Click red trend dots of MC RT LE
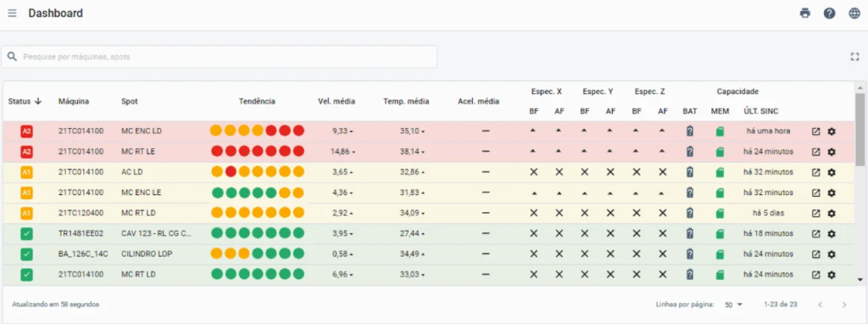 pyautogui.click(x=258, y=152)
